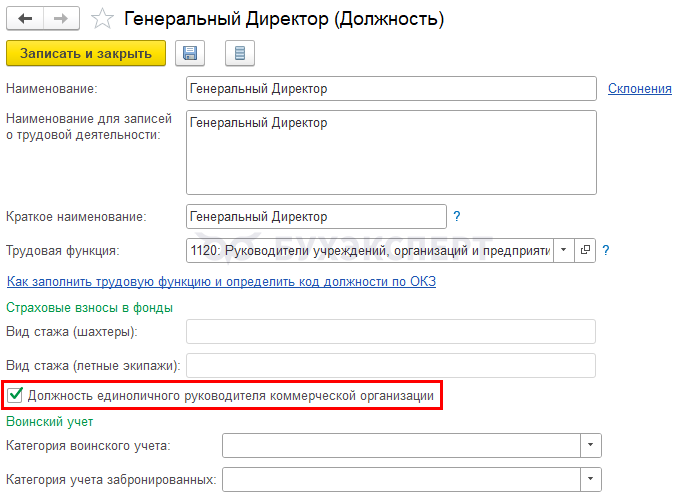Open the Категория воинского учета dropdown
This screenshot has height=497, width=688.
[x=591, y=445]
